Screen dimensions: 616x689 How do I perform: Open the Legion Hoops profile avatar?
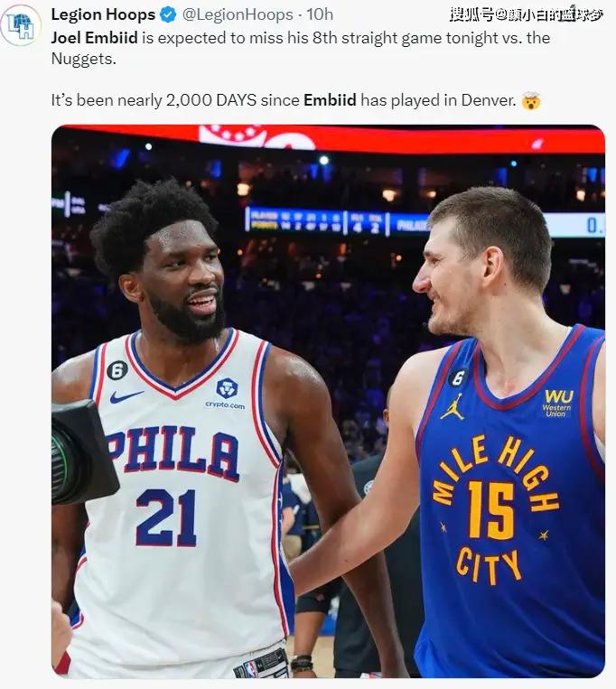pyautogui.click(x=21, y=25)
